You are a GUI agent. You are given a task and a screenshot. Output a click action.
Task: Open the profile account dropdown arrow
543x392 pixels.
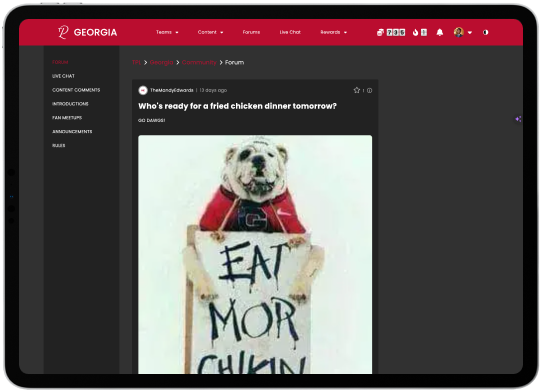click(470, 33)
